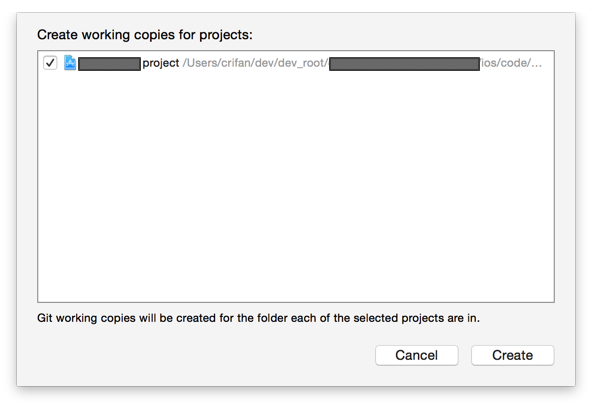Click the Create button
The width and height of the screenshot is (592, 407).
tap(512, 355)
